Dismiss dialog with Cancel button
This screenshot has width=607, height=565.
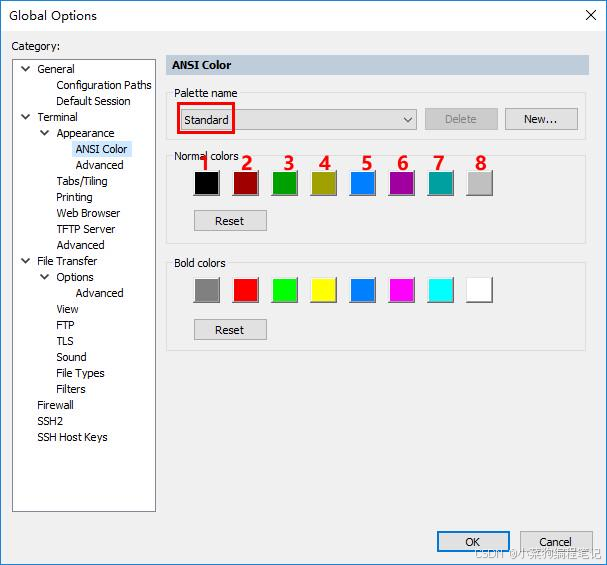click(556, 541)
